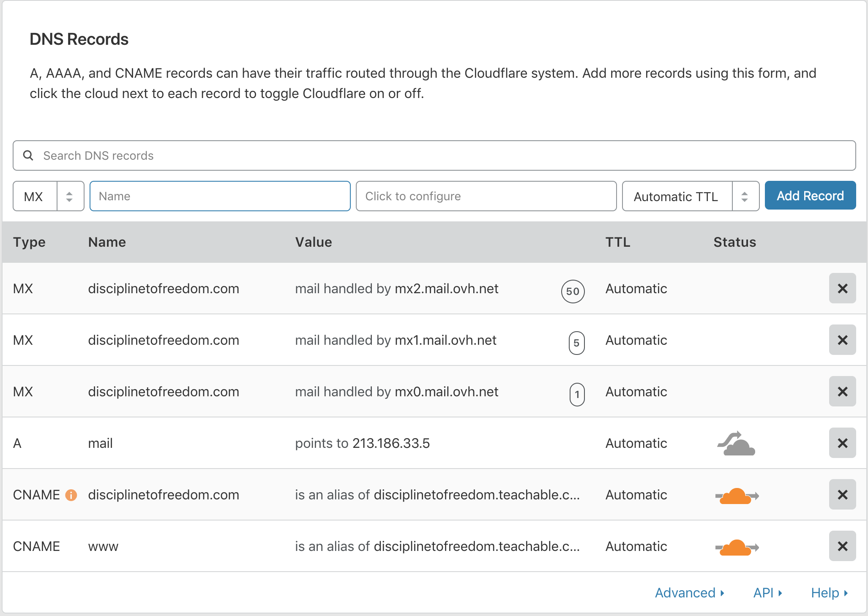Expand the Advanced options link
This screenshot has width=868, height=616.
689,593
